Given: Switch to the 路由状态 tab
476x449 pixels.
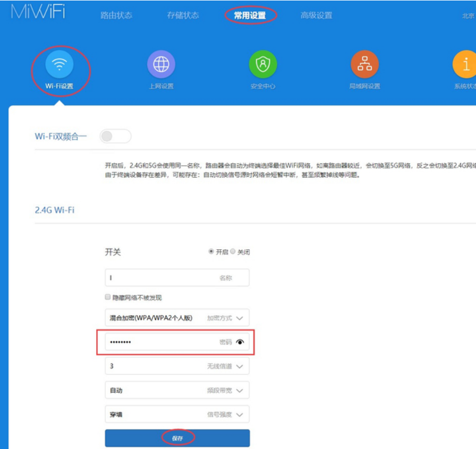Looking at the screenshot, I should point(116,15).
